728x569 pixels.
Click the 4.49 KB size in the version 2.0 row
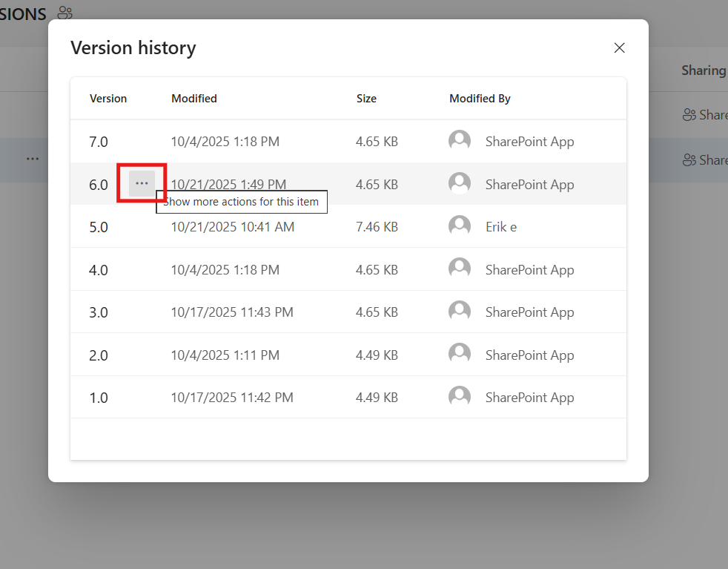pyautogui.click(x=377, y=355)
